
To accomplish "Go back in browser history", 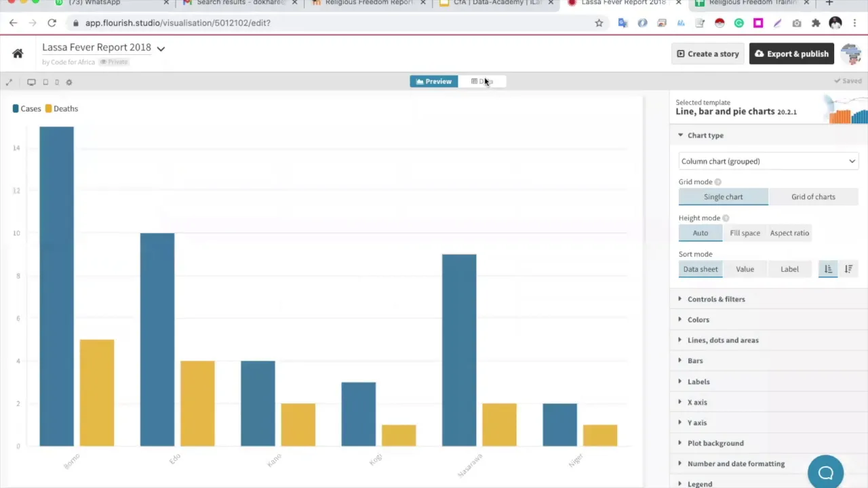I will pyautogui.click(x=14, y=23).
